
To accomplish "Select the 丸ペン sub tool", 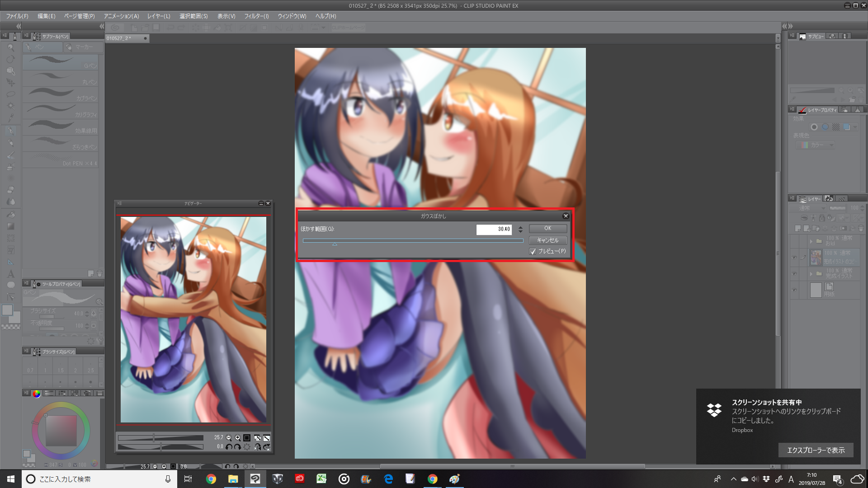I will [x=61, y=79].
